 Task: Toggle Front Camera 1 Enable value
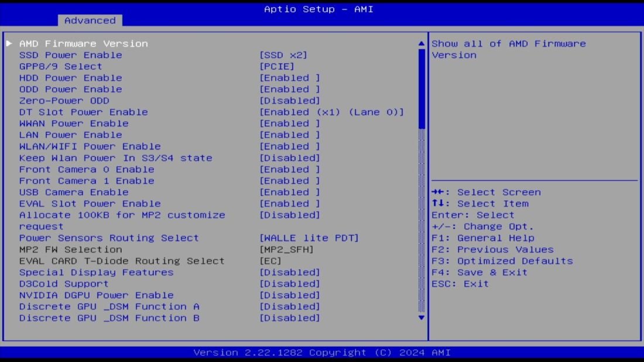[289, 181]
